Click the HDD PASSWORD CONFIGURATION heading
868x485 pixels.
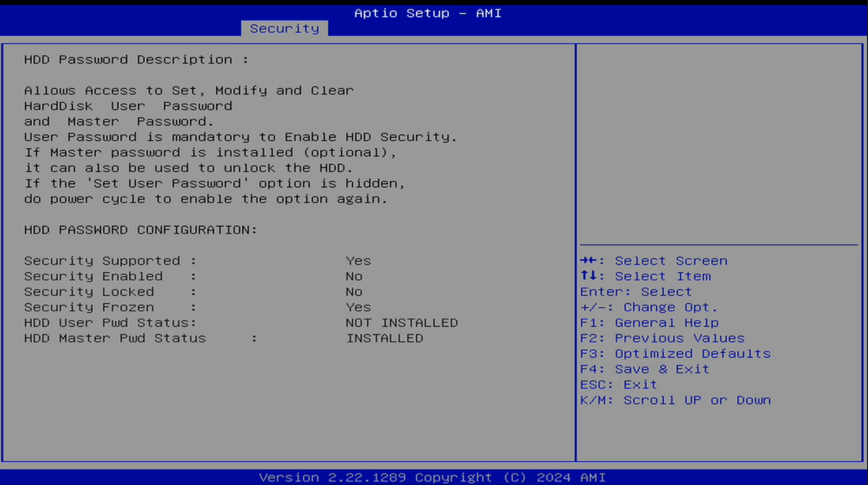pyautogui.click(x=140, y=230)
